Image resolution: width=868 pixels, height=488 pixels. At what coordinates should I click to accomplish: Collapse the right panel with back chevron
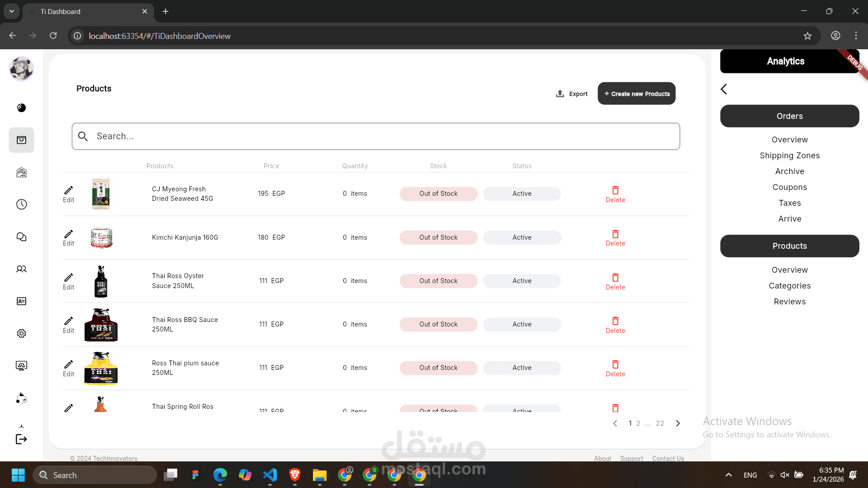coord(724,89)
